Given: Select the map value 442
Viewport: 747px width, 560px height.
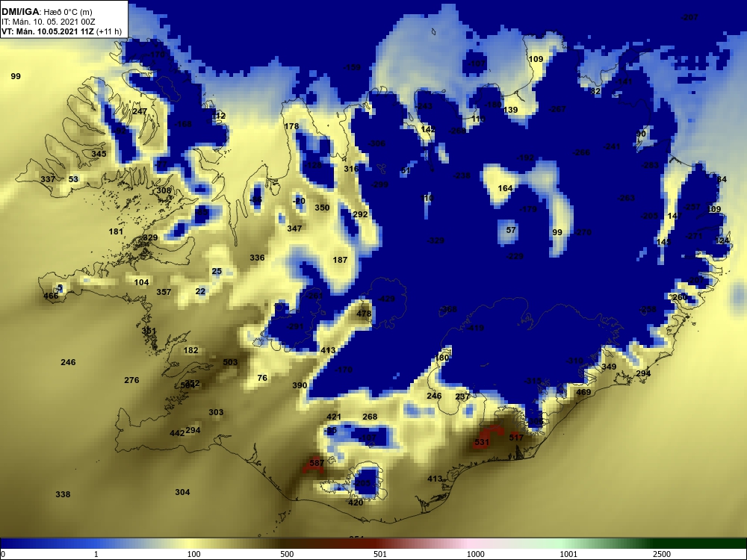Looking at the screenshot, I should coord(177,433).
